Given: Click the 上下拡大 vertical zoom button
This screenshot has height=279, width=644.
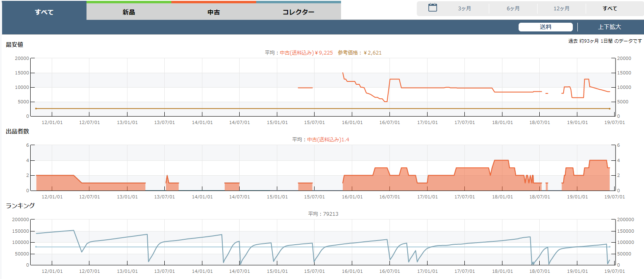Looking at the screenshot, I should tap(610, 27).
